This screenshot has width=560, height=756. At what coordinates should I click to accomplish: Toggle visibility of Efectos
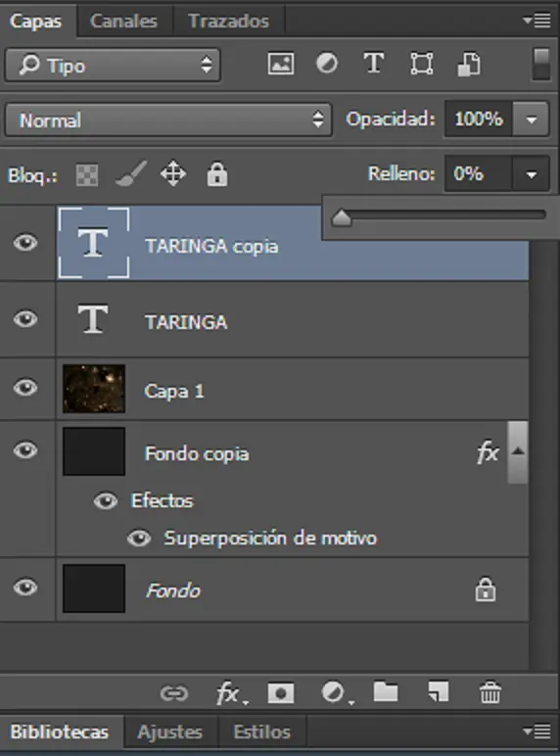click(106, 501)
